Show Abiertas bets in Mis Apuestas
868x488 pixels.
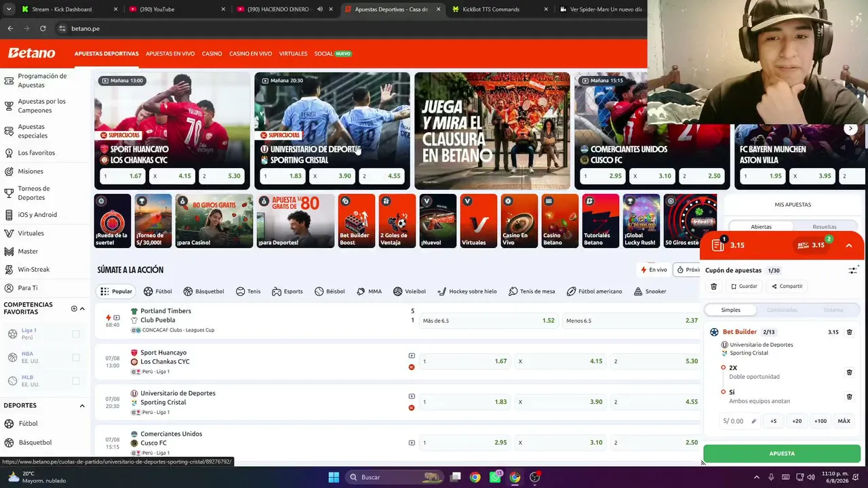tap(761, 226)
